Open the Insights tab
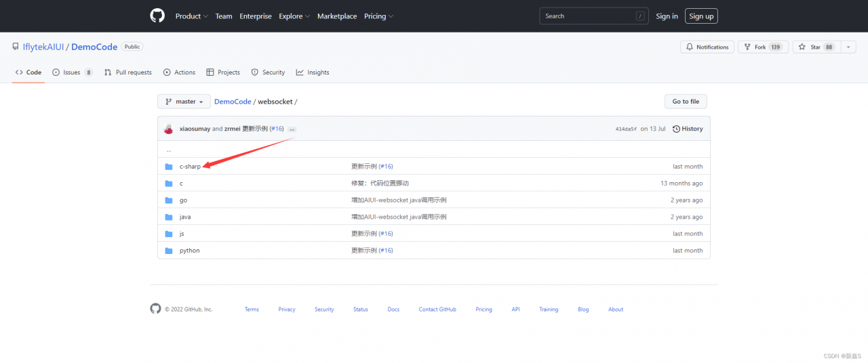This screenshot has width=868, height=363. pyautogui.click(x=313, y=72)
